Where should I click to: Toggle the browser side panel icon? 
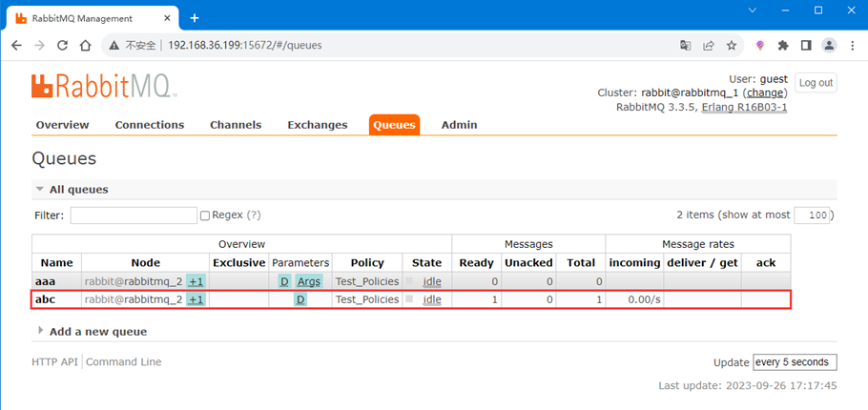click(806, 46)
